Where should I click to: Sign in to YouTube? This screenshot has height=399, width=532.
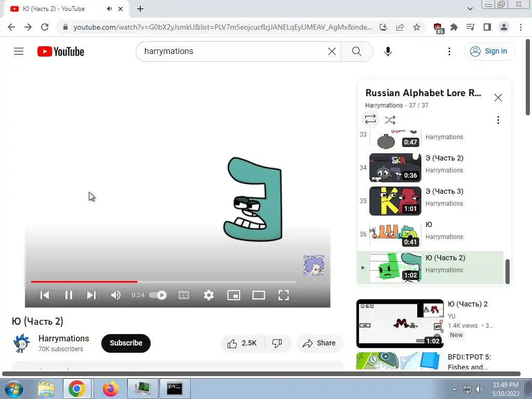(x=489, y=51)
